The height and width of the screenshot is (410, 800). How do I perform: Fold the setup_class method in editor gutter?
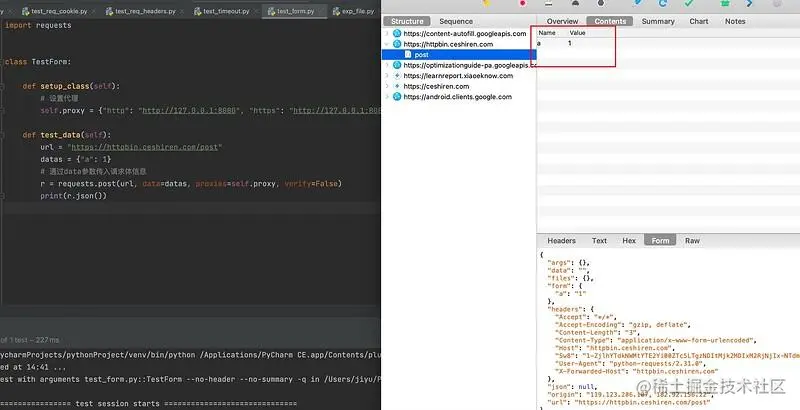(x=3, y=86)
